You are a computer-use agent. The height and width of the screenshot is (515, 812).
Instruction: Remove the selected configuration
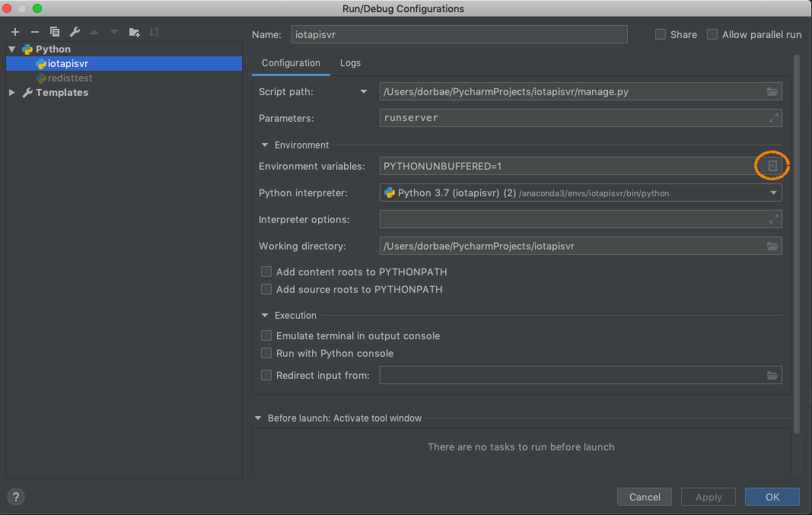point(35,32)
